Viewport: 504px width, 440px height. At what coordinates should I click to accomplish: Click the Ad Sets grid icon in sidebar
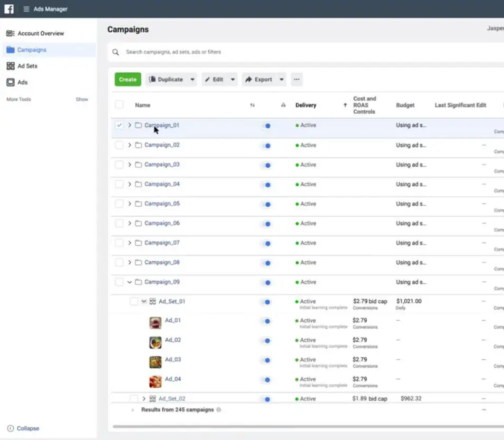coord(11,66)
